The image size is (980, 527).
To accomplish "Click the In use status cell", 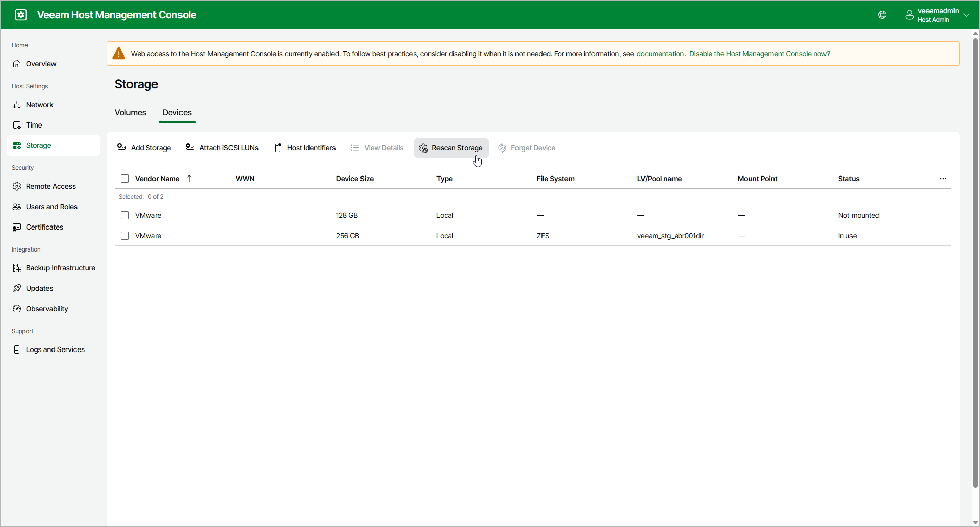I will point(847,236).
